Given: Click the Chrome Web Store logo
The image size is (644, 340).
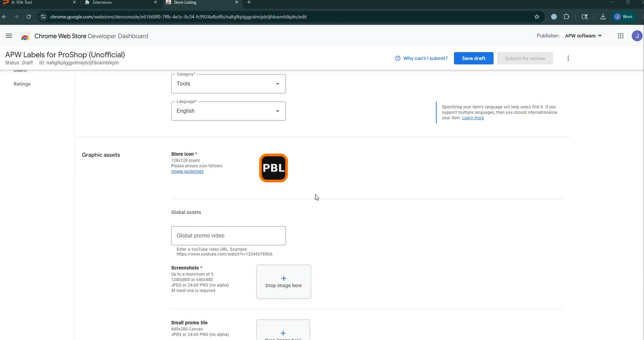Looking at the screenshot, I should (25, 36).
